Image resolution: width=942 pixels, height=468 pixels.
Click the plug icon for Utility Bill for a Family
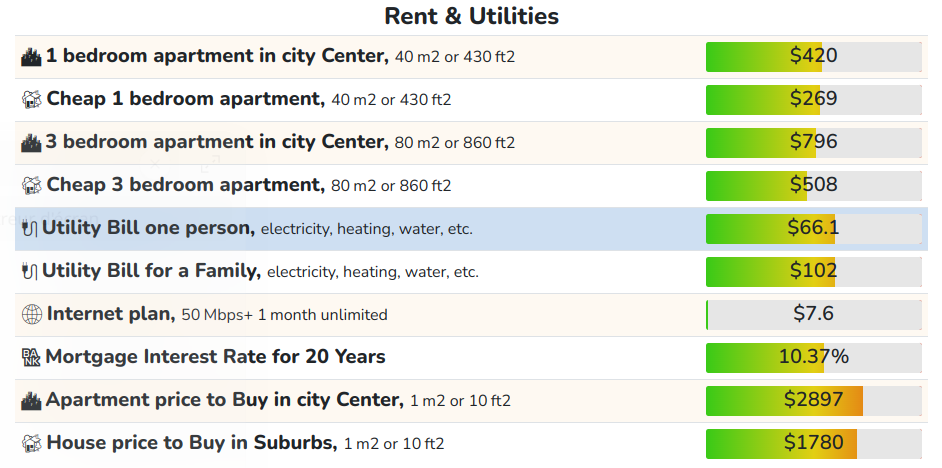point(30,272)
